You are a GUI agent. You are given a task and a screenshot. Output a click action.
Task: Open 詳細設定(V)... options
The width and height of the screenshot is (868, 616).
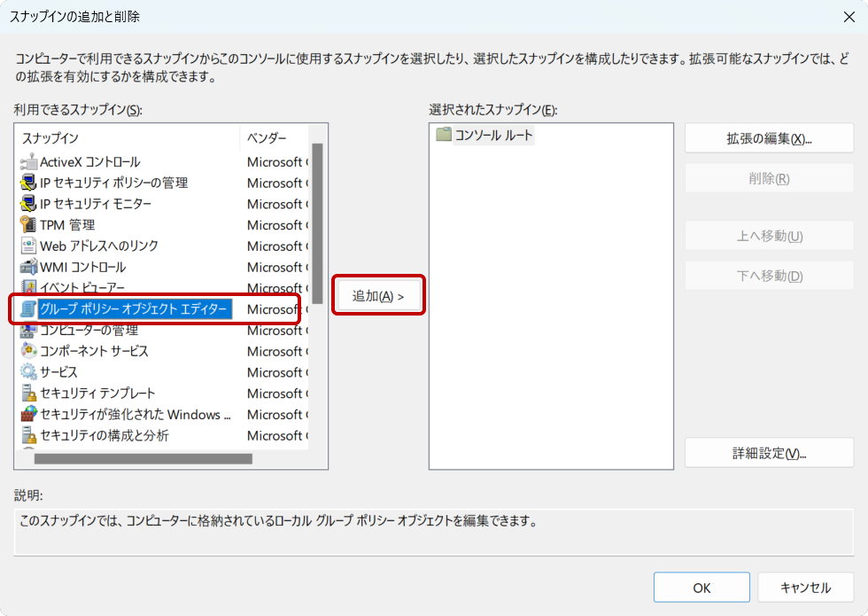(769, 453)
